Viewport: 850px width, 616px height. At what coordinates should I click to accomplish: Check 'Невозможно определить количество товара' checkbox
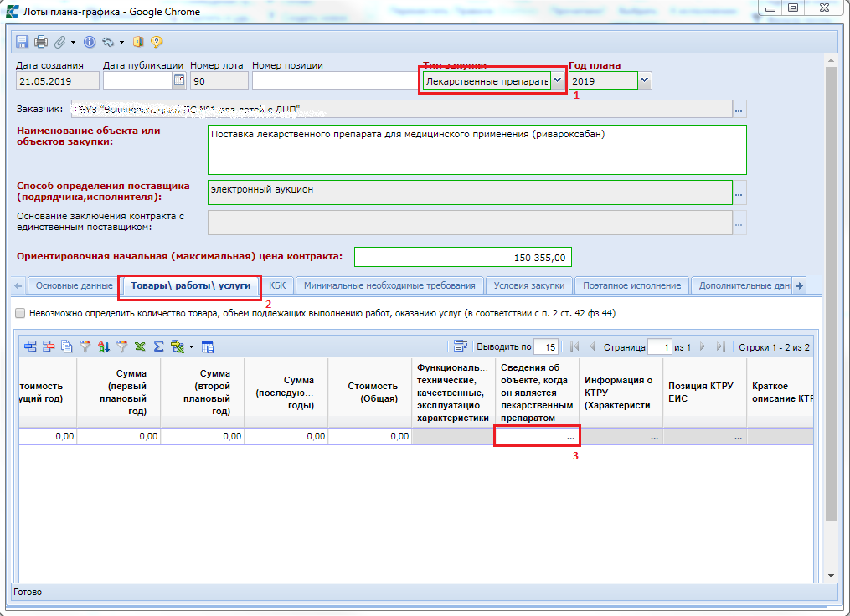coord(20,313)
